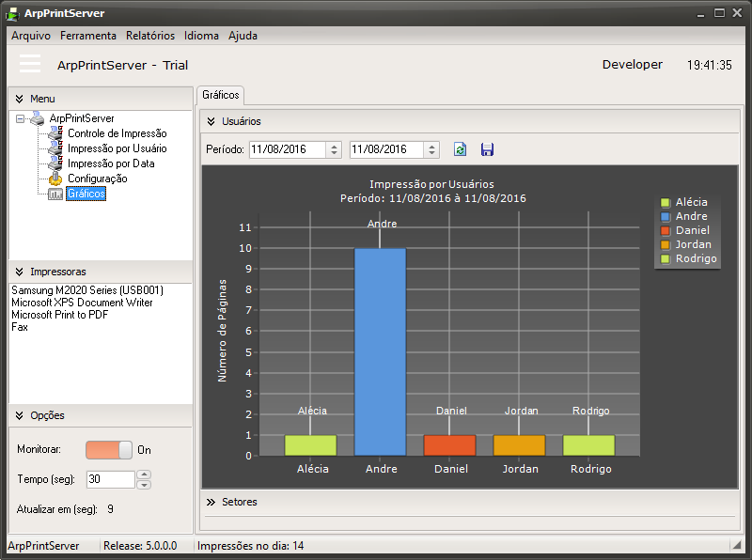Collapse the ArpPrintServer tree node
The width and height of the screenshot is (752, 560).
(x=21, y=119)
